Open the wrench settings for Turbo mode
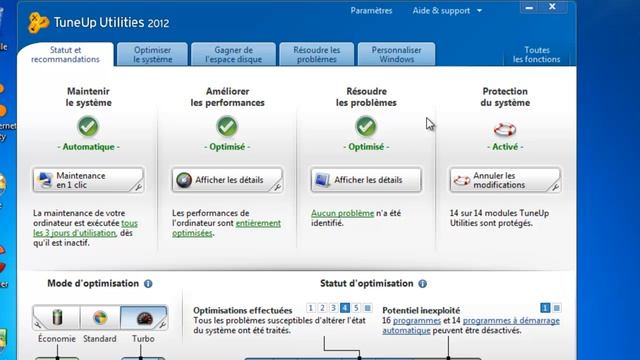Viewport: 640px width, 360px height. (x=162, y=324)
